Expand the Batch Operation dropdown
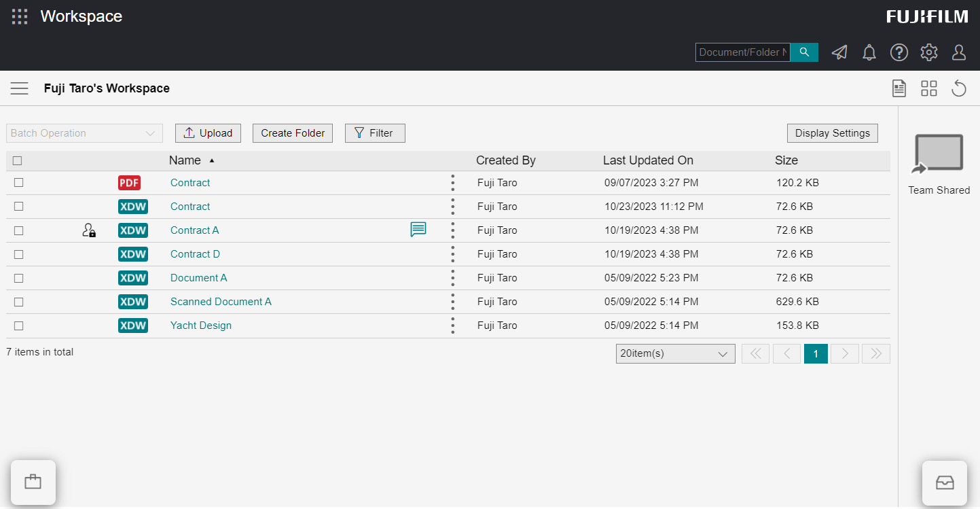This screenshot has height=509, width=980. (x=84, y=133)
